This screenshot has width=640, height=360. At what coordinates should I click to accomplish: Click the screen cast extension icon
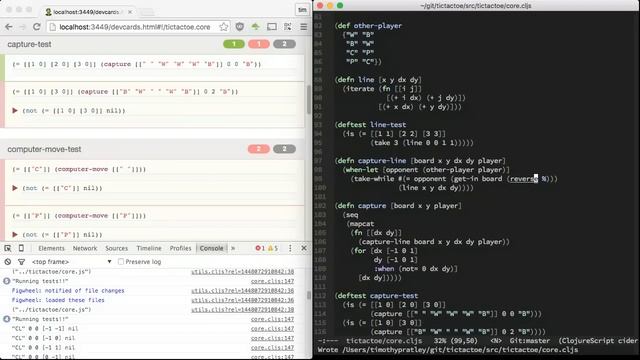[x=271, y=27]
